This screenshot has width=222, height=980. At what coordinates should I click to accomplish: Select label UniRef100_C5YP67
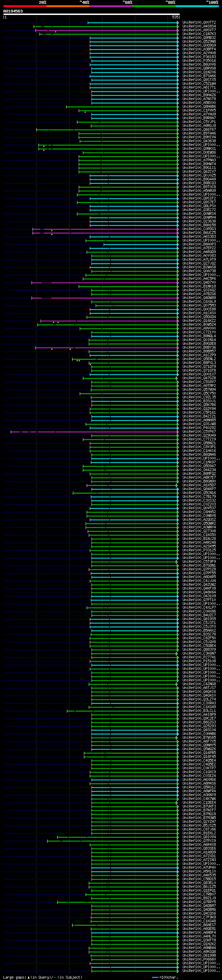pos(199,432)
